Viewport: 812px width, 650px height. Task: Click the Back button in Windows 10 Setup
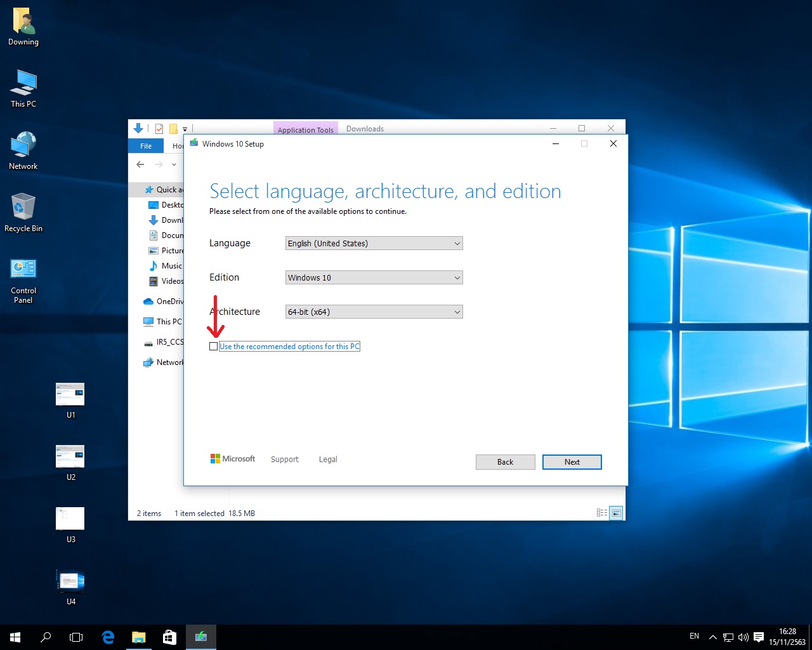click(x=506, y=462)
